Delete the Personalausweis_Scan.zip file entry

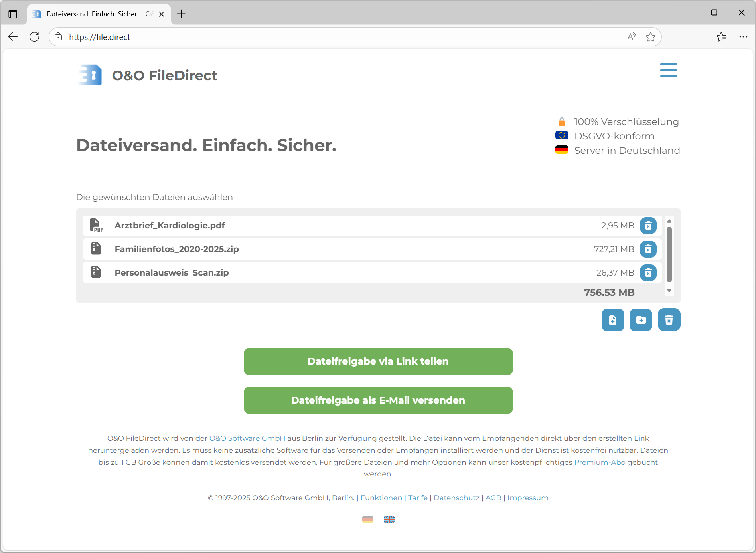click(x=648, y=273)
